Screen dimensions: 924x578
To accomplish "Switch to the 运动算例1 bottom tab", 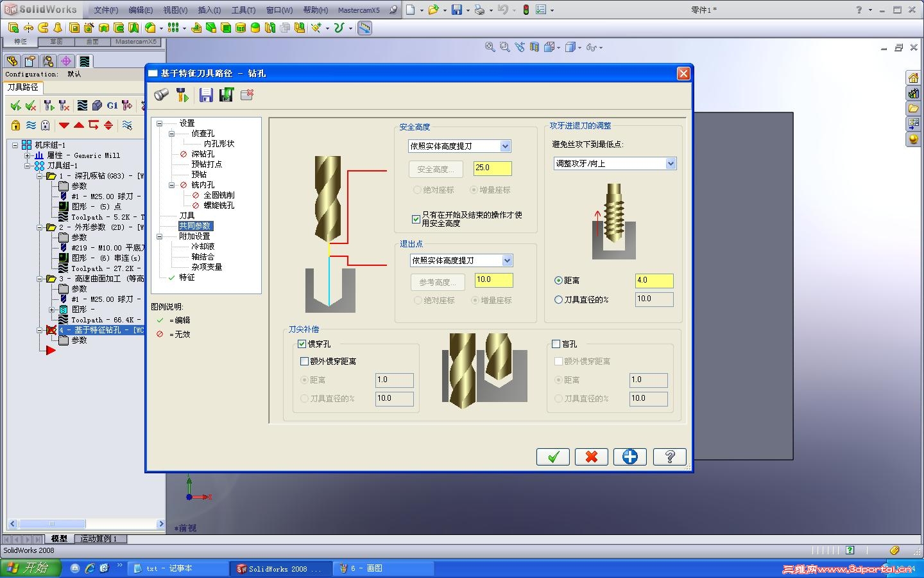I will (x=100, y=539).
